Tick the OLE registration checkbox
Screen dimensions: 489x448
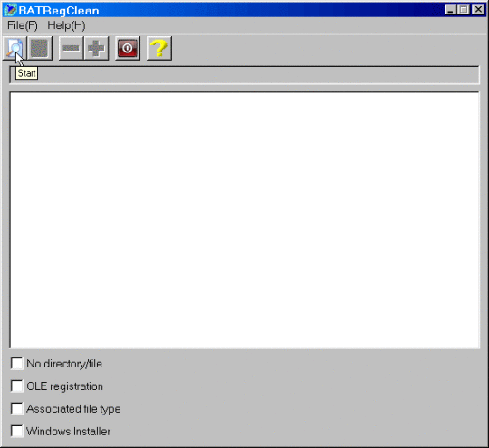coord(16,386)
